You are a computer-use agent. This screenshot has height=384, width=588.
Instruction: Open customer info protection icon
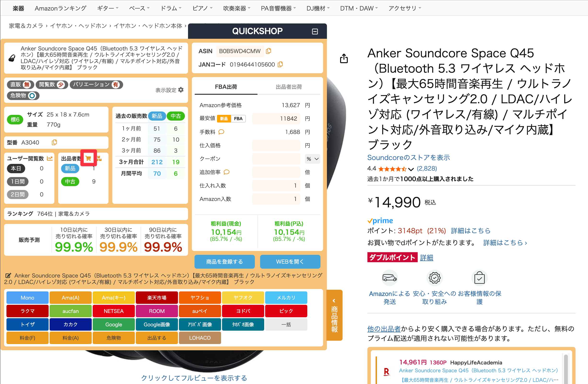click(x=479, y=278)
